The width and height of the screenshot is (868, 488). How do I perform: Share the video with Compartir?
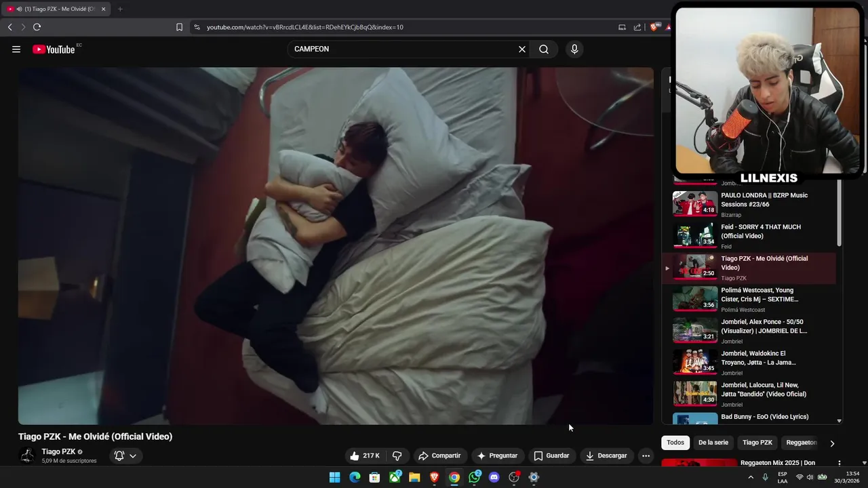pyautogui.click(x=439, y=455)
